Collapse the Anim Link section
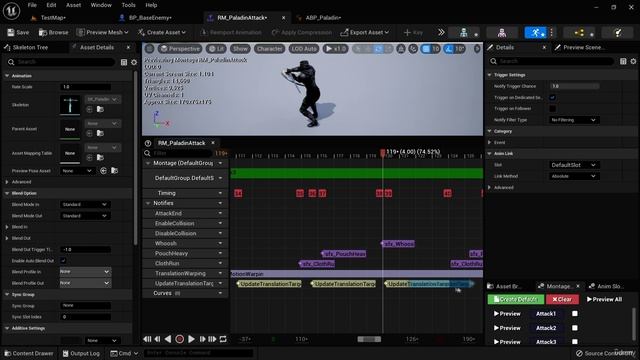 point(489,153)
